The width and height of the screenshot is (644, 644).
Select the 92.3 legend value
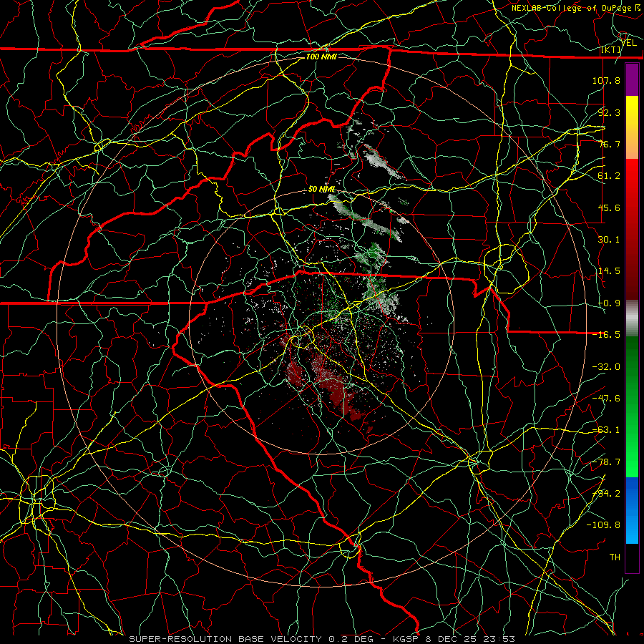pos(609,112)
